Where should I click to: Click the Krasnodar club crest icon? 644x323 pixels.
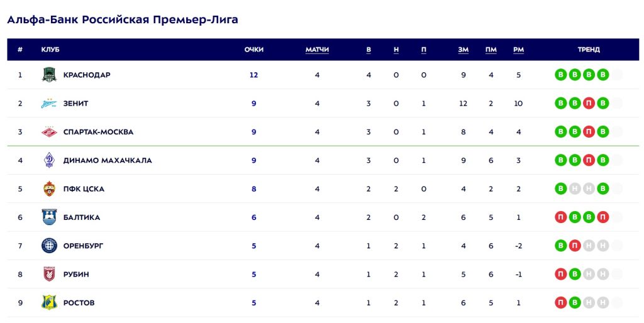point(49,75)
